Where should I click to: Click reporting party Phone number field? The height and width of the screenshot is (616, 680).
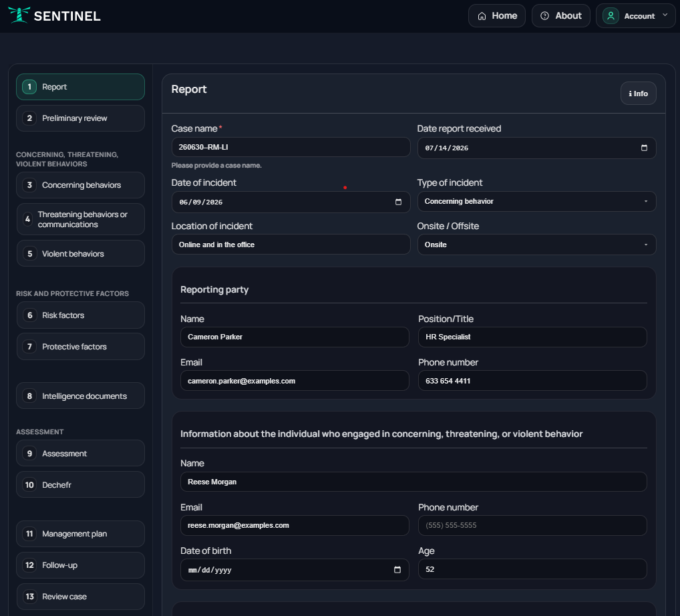coord(532,380)
